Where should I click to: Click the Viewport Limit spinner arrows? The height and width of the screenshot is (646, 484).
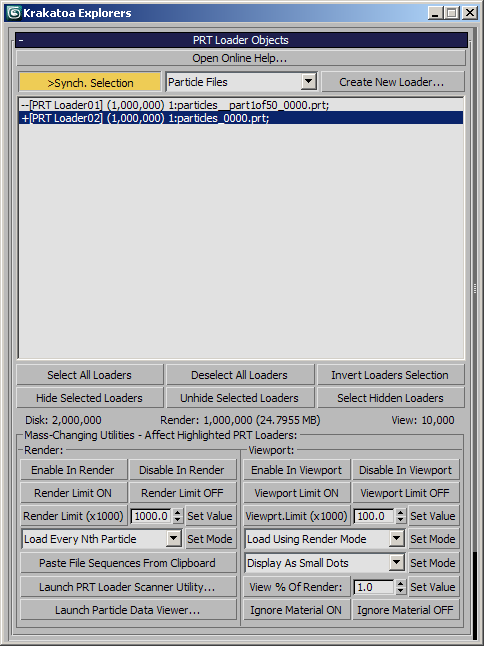pos(400,516)
